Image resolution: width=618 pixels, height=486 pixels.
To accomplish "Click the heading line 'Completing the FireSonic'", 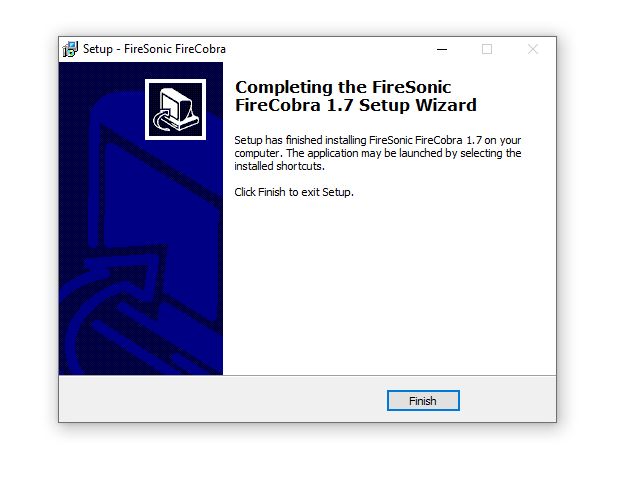I will 343,87.
